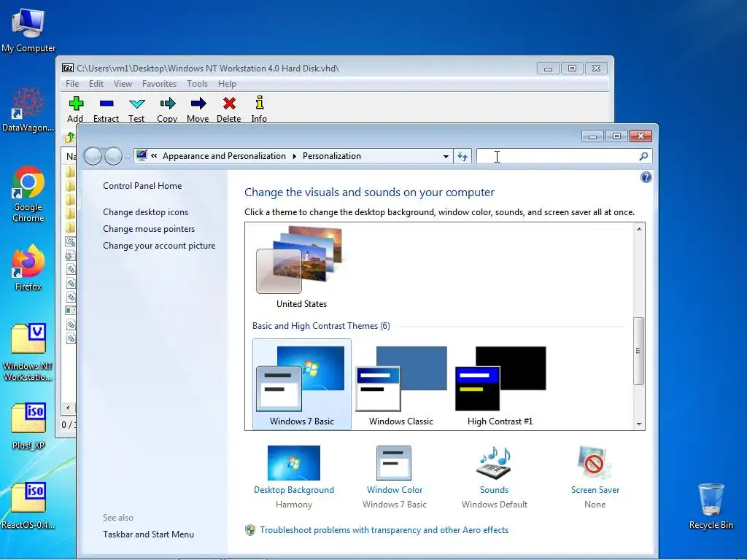747x560 pixels.
Task: Click Appearance and Personalization breadcrumb
Action: point(224,156)
